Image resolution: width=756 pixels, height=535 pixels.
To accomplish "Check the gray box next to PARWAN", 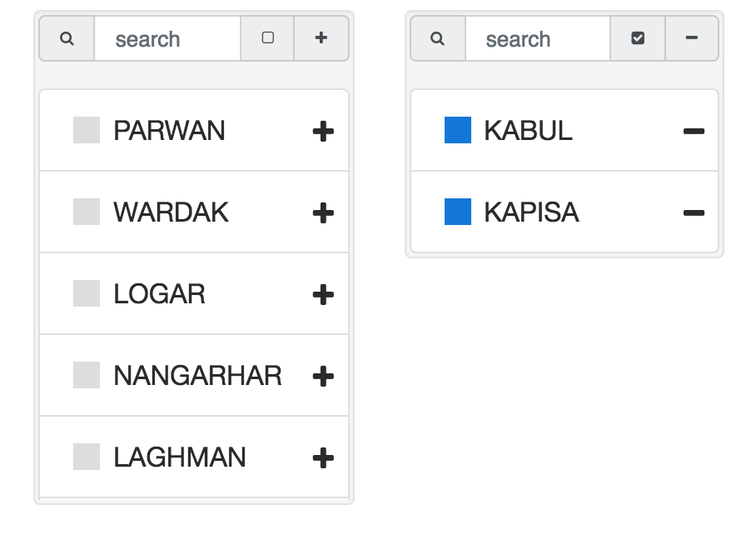I will pos(87,131).
